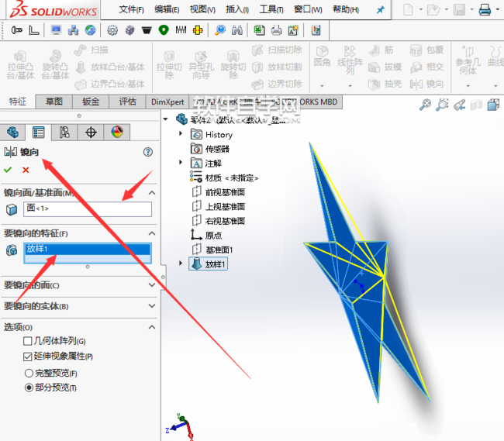Click the Shell ribbon button
Viewport: 504px width, 441px height.
point(385,84)
